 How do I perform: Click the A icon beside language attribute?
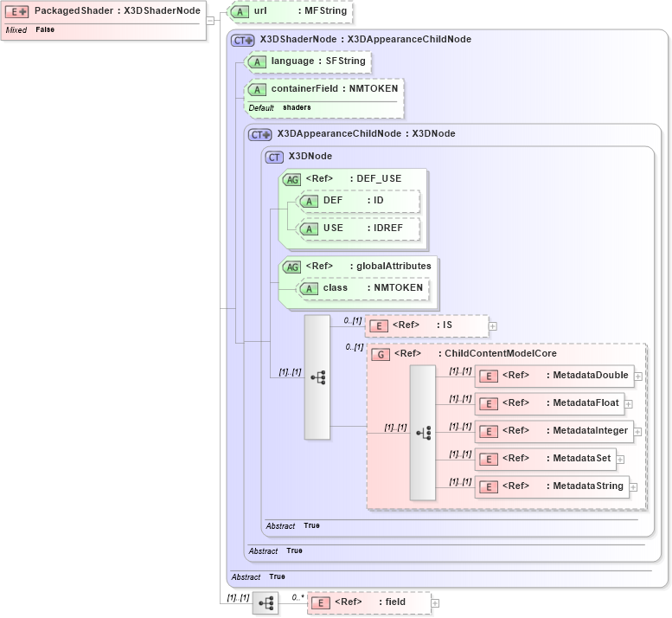pos(257,61)
